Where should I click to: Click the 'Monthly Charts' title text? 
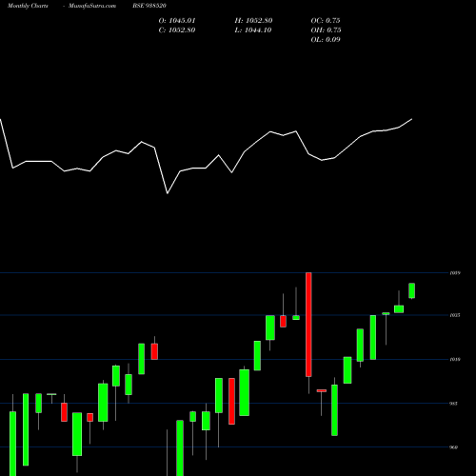[x=28, y=6]
